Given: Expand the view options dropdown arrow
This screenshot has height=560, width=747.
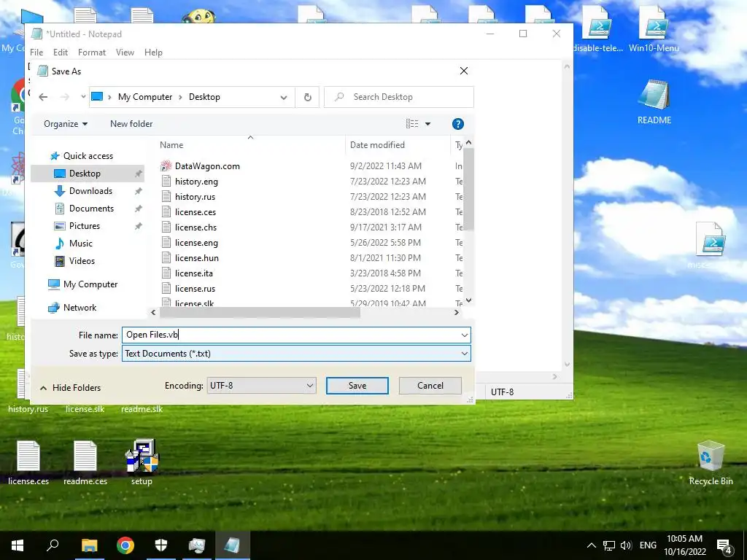Looking at the screenshot, I should click(427, 124).
